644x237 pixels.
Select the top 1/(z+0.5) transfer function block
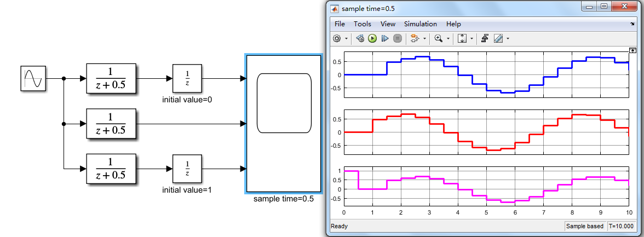pyautogui.click(x=111, y=78)
